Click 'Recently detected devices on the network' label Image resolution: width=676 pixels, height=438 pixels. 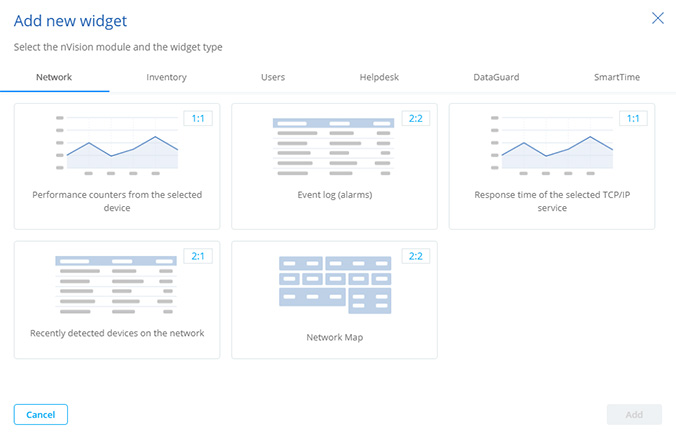(117, 333)
